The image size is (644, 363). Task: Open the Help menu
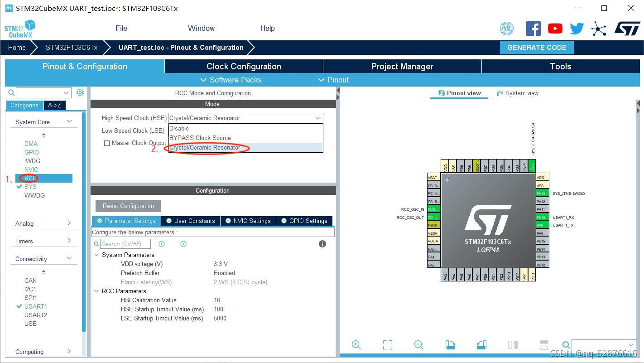coord(267,28)
